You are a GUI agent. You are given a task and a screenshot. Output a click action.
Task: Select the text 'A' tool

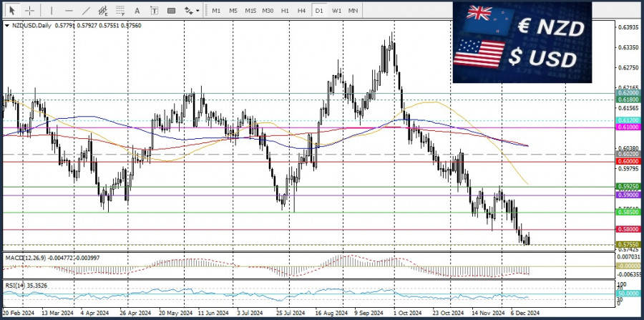click(x=137, y=11)
